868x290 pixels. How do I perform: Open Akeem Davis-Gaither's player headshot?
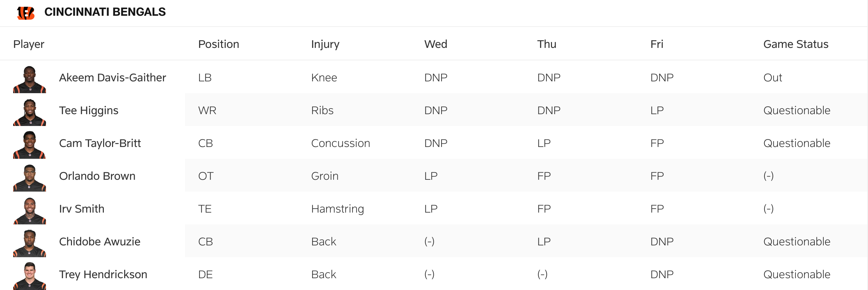(30, 79)
